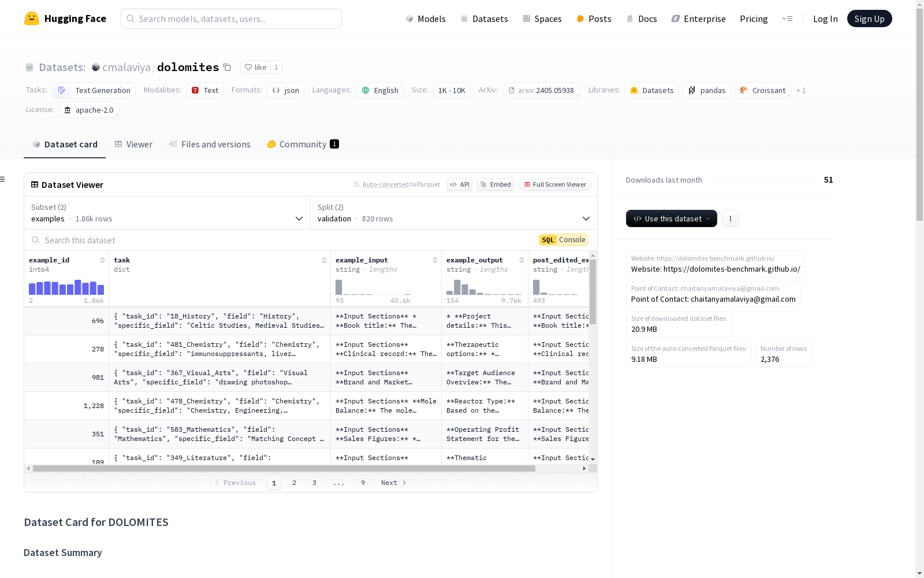Click the 1K - 10K size tag
924x578 pixels.
click(452, 90)
